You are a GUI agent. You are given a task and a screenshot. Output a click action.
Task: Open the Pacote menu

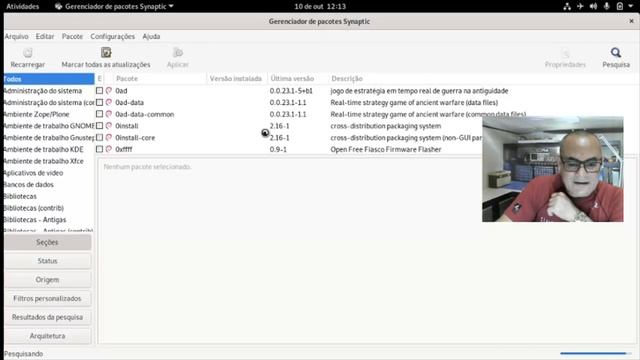point(72,36)
